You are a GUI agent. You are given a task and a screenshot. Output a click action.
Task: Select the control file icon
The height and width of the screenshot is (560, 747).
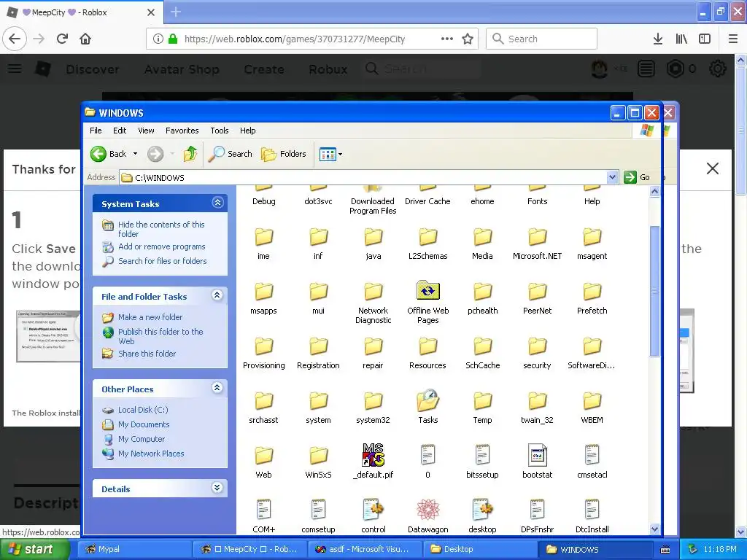[373, 510]
